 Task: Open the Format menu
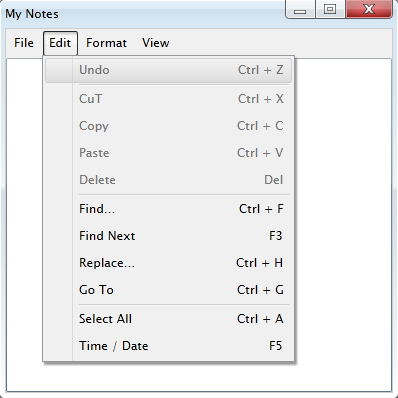[106, 43]
